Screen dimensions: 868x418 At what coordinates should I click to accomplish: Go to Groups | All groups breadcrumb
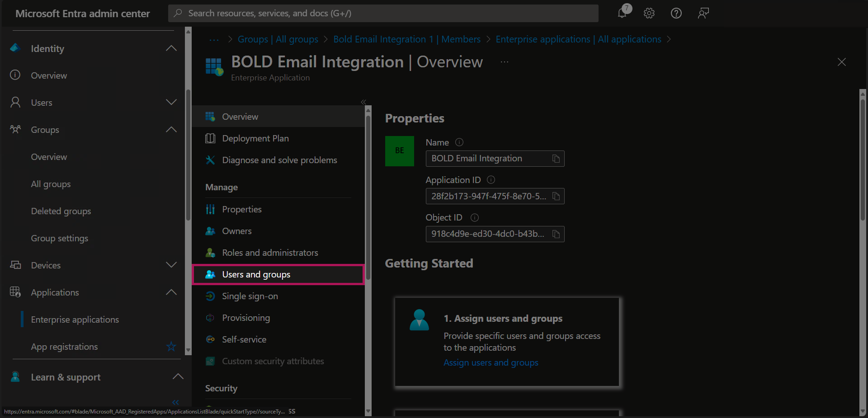click(x=278, y=39)
